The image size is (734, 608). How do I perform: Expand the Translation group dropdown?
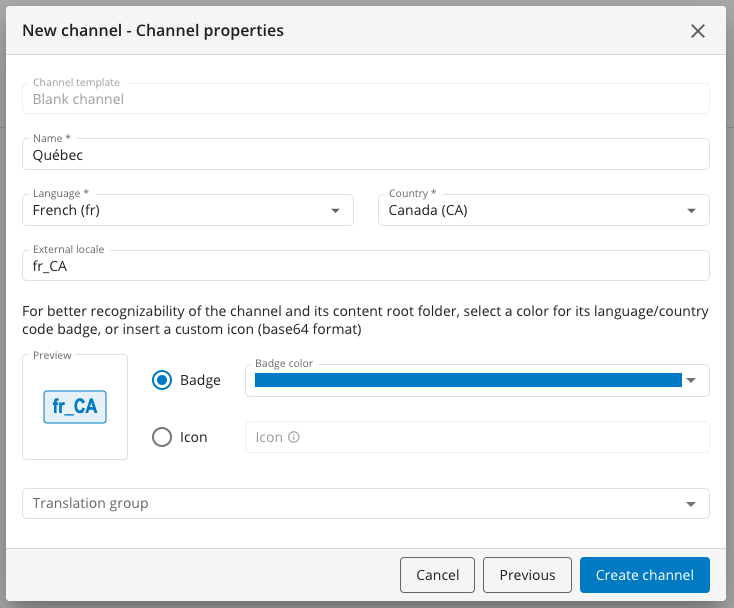tap(691, 504)
